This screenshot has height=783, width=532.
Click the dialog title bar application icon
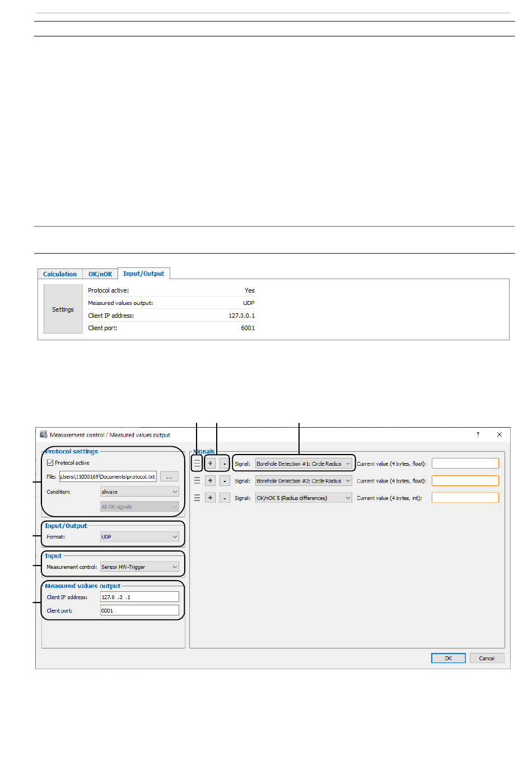tap(44, 434)
